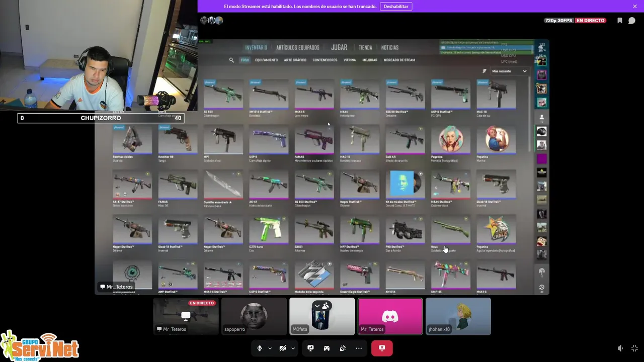644x362 pixels.
Task: Adjust stream volume speaker icon
Action: [620, 348]
